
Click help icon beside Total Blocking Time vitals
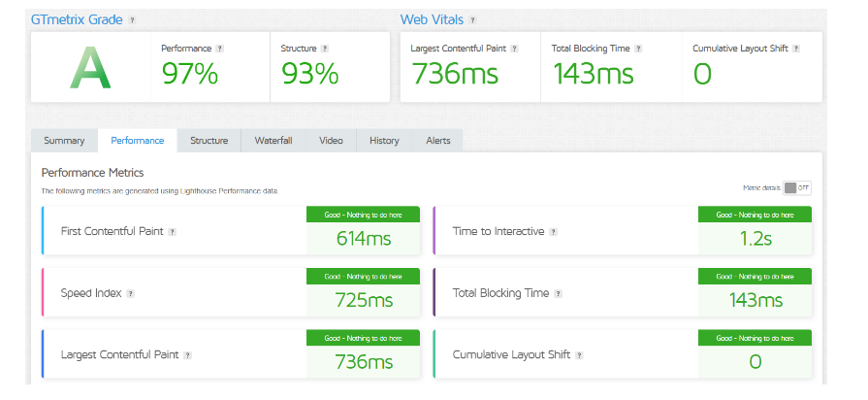pos(638,49)
